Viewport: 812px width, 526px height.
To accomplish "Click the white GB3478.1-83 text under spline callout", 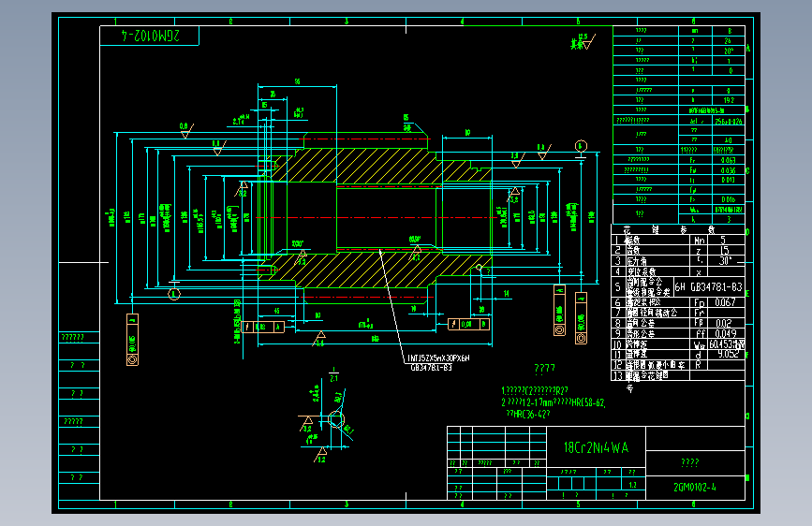I will (x=432, y=368).
